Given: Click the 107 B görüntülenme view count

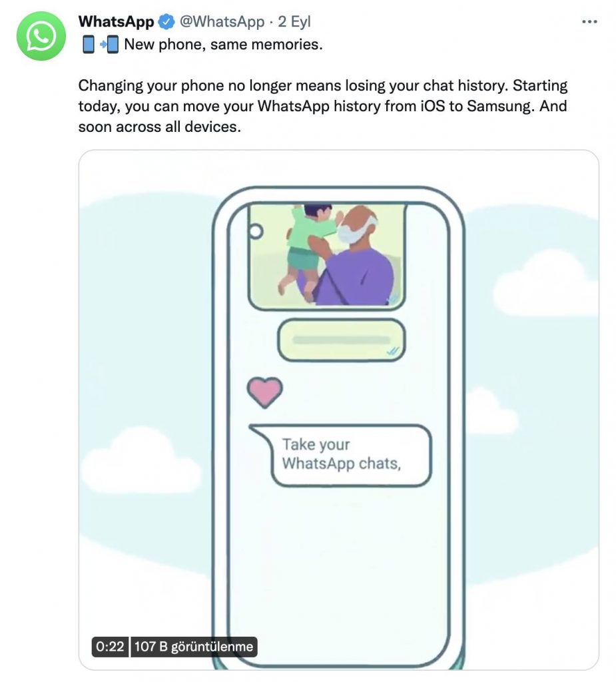Looking at the screenshot, I should 194,646.
